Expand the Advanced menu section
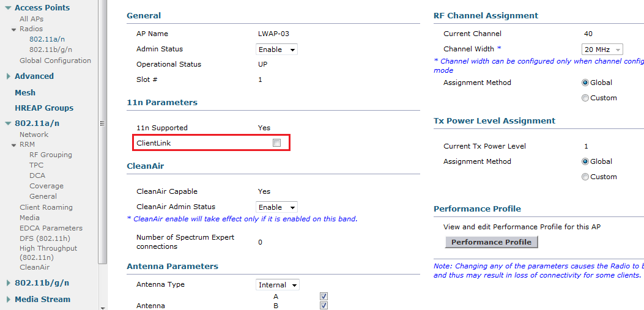This screenshot has width=644, height=310. tap(8, 76)
